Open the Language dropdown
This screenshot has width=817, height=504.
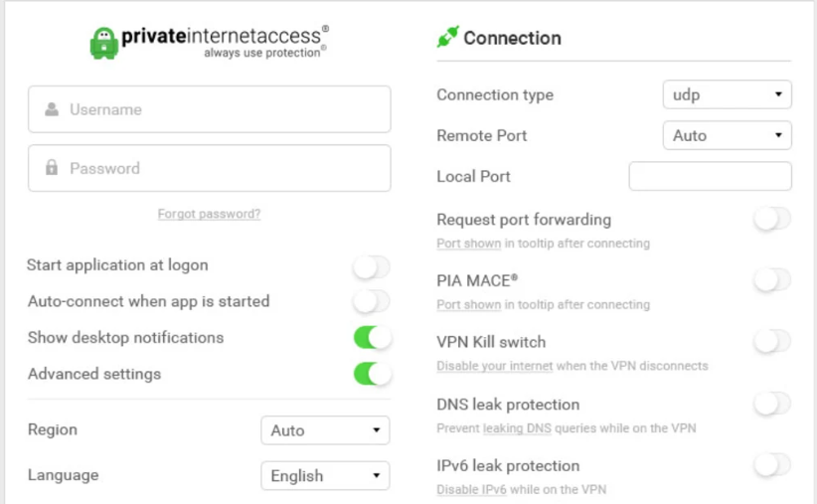point(325,475)
